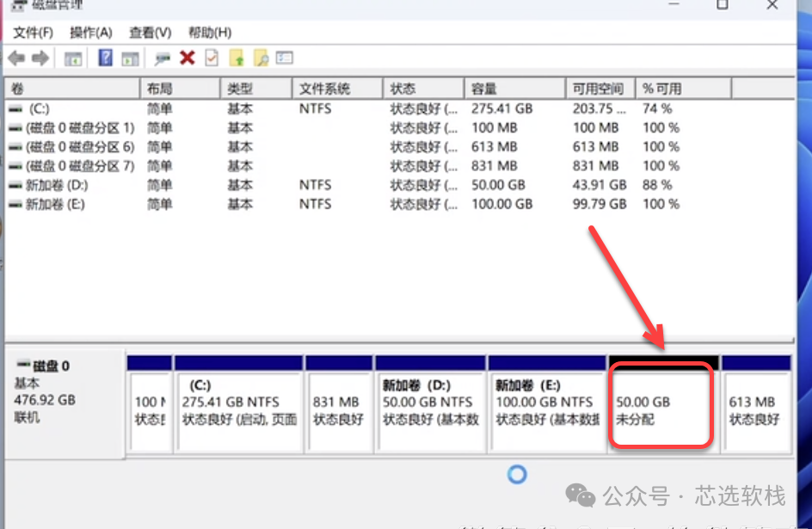Click the 88 % available cell
This screenshot has width=812, height=529.
[657, 185]
